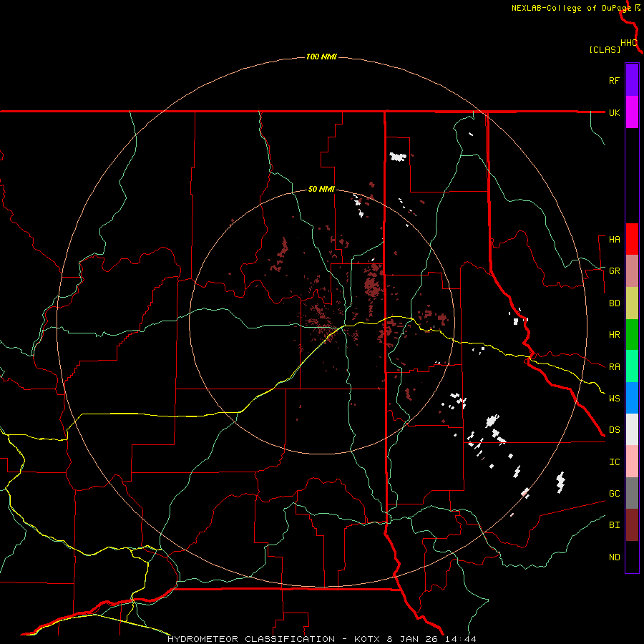Click the "HA" legend label

[x=614, y=240]
